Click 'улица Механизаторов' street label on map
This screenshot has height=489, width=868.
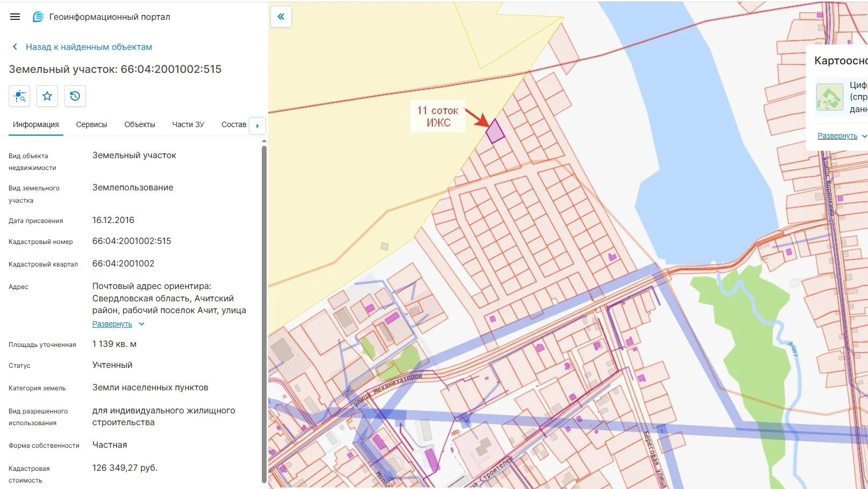[387, 390]
